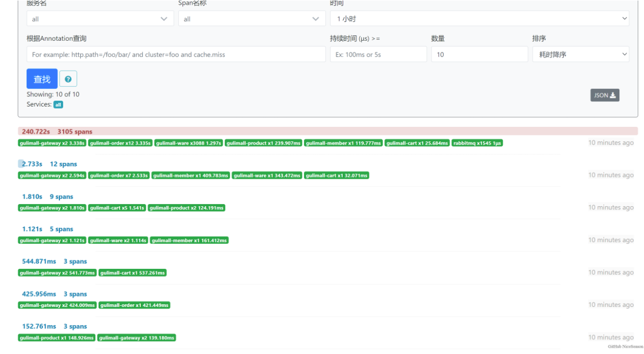Image resolution: width=644 pixels, height=354 pixels.
Task: Click the gulimall-ware x3088 1.297s tag
Action: coord(189,143)
